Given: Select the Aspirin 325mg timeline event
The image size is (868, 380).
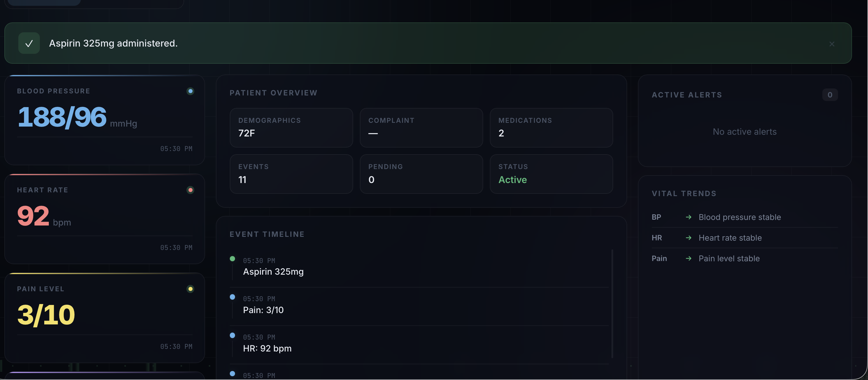Looking at the screenshot, I should pyautogui.click(x=419, y=268).
